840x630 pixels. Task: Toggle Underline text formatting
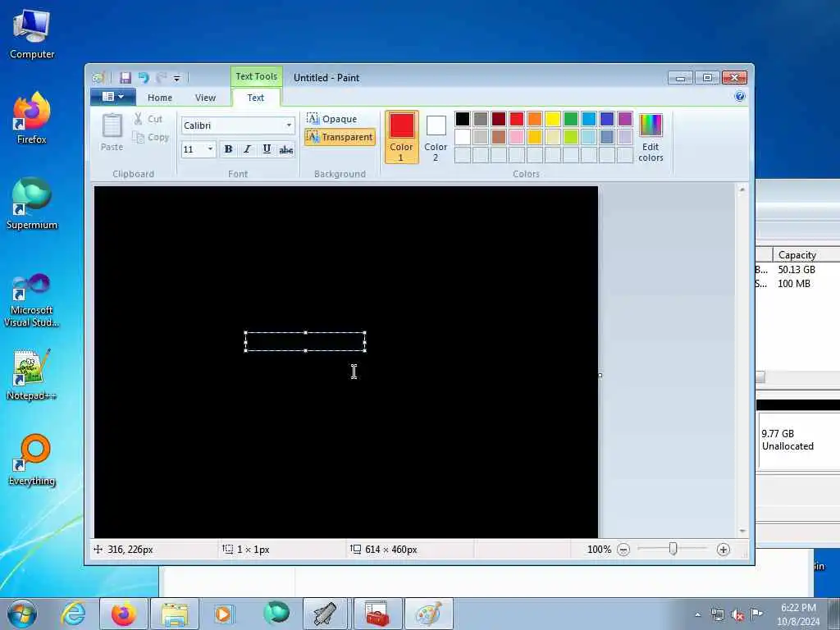tap(267, 149)
